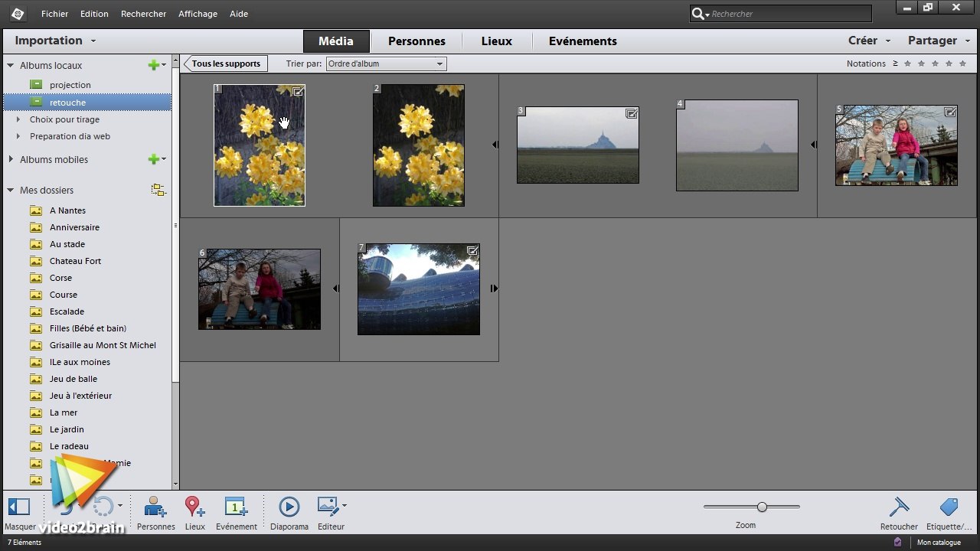This screenshot has height=551, width=980.
Task: Open the Fichier menu
Action: point(54,14)
